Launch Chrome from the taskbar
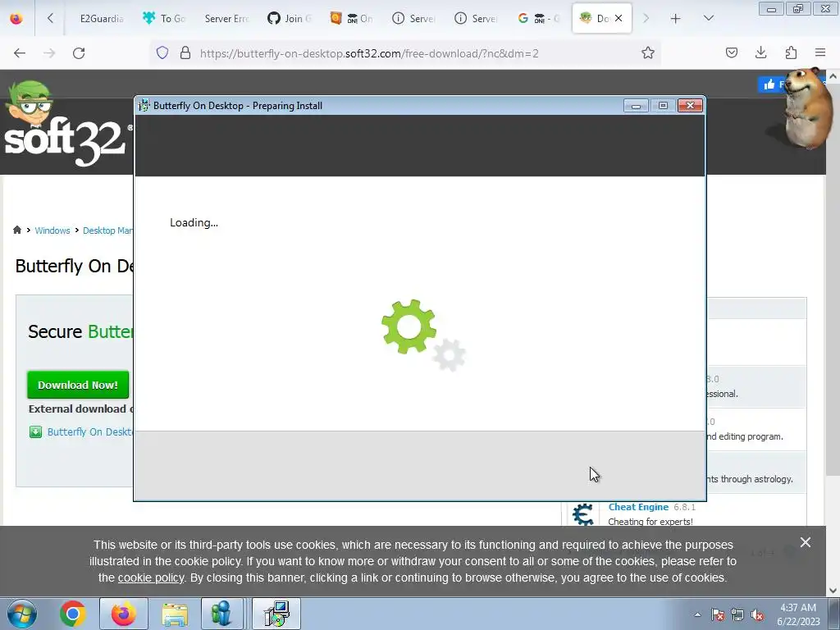Image resolution: width=840 pixels, height=630 pixels. (72, 614)
